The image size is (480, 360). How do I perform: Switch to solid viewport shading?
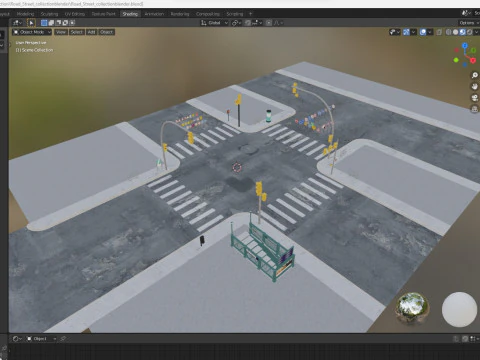455,32
